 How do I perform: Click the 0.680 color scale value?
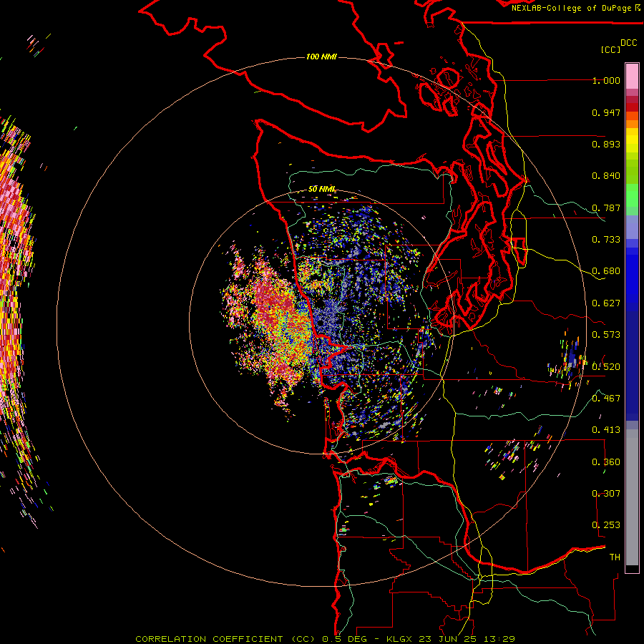tap(606, 271)
